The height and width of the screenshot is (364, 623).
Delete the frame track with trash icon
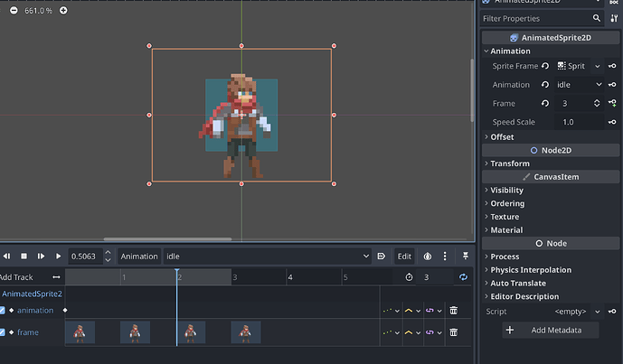point(453,332)
